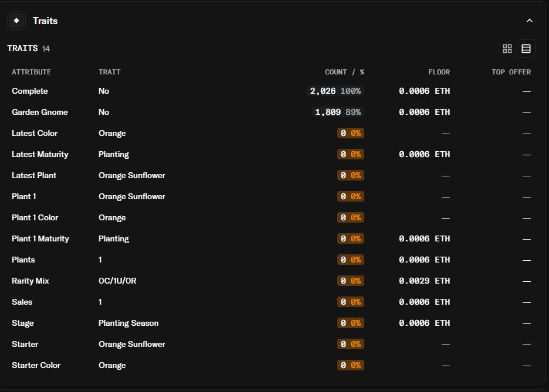Click the TRAITS 14 count label
The width and height of the screenshot is (549, 392).
click(28, 48)
